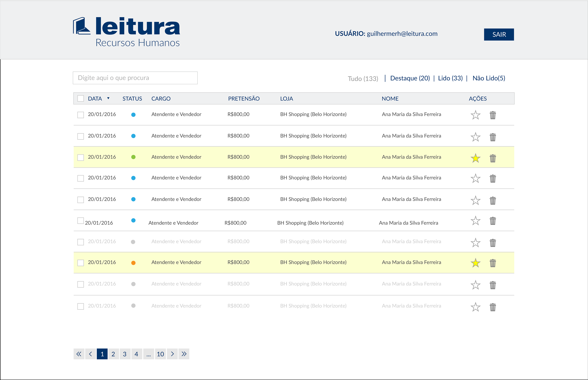588x380 pixels.
Task: Filter by Destaque (20)
Action: point(410,78)
